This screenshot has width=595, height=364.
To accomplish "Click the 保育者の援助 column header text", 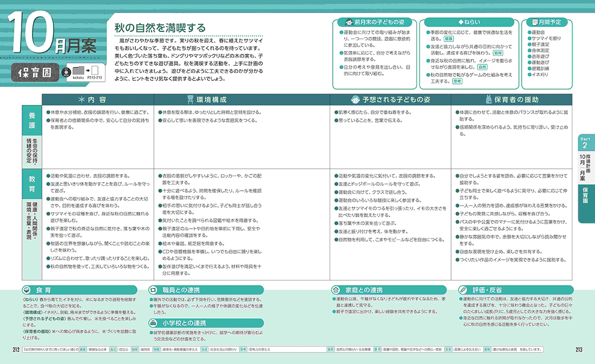I will (x=517, y=100).
